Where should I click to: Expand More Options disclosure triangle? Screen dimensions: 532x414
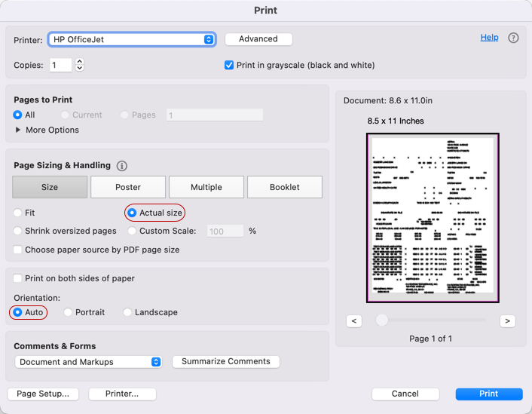[x=18, y=130]
